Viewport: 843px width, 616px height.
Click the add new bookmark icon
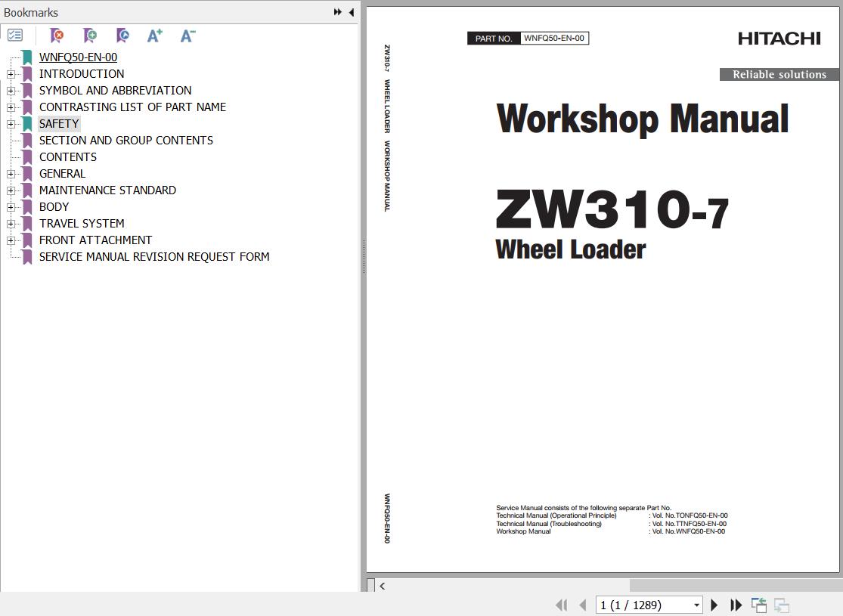tap(90, 36)
